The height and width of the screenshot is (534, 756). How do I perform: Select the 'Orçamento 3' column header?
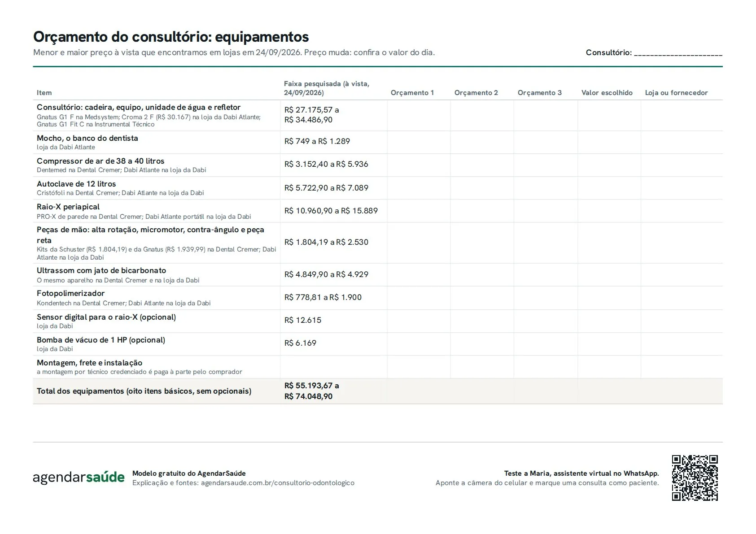540,93
